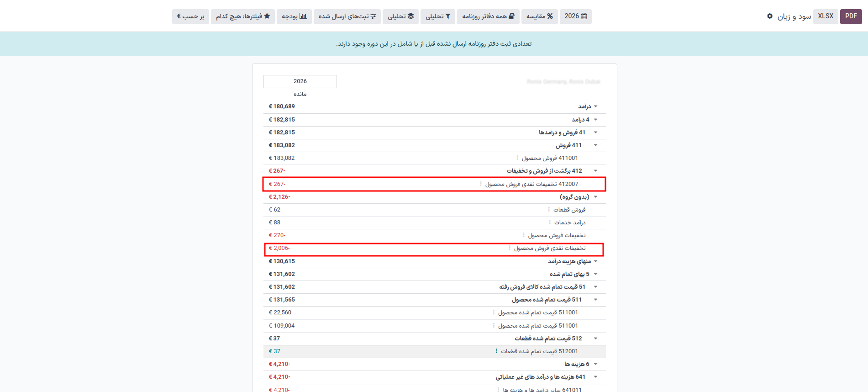Click the ثبت‌های ارسال شده options button
This screenshot has width=868, height=392.
(x=347, y=16)
